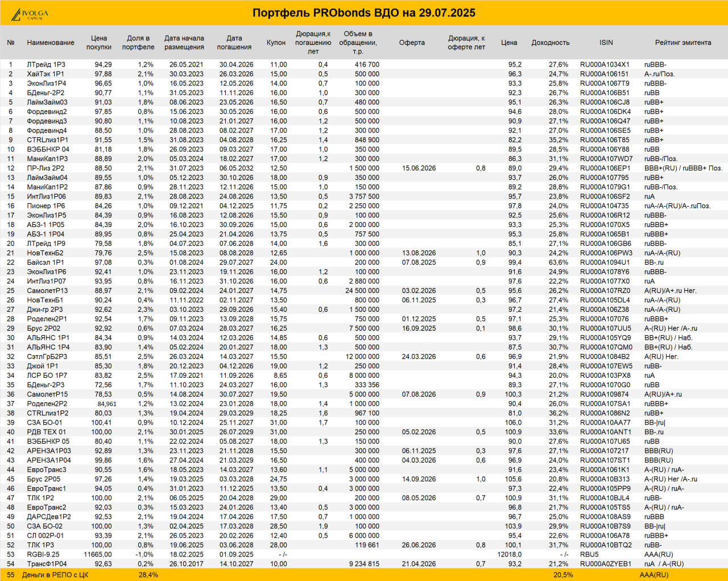
Task: Select the purchase price '84,961'
Action: (107, 404)
